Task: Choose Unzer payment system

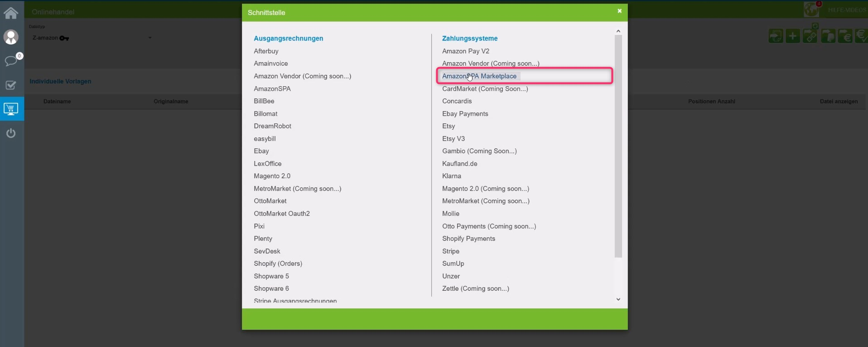Action: pyautogui.click(x=451, y=276)
